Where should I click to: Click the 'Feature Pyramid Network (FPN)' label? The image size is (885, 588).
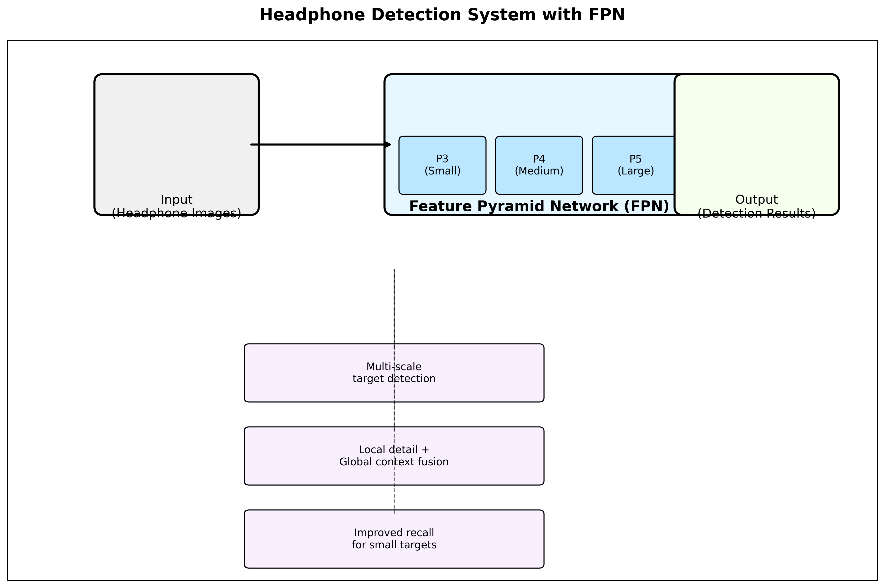[539, 206]
